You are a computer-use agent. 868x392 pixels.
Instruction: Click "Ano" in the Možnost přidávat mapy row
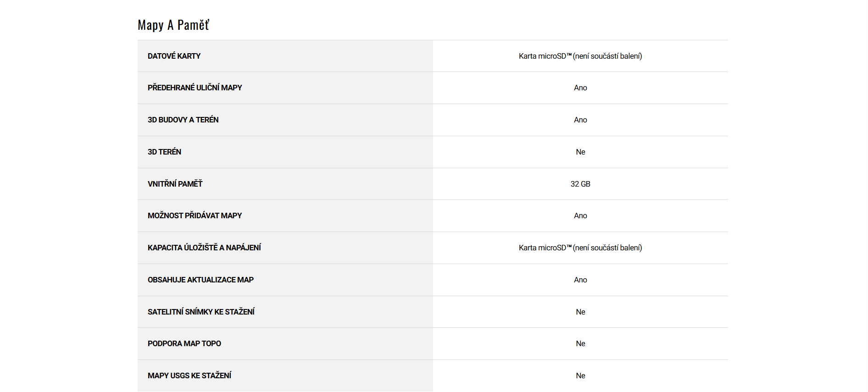(580, 215)
